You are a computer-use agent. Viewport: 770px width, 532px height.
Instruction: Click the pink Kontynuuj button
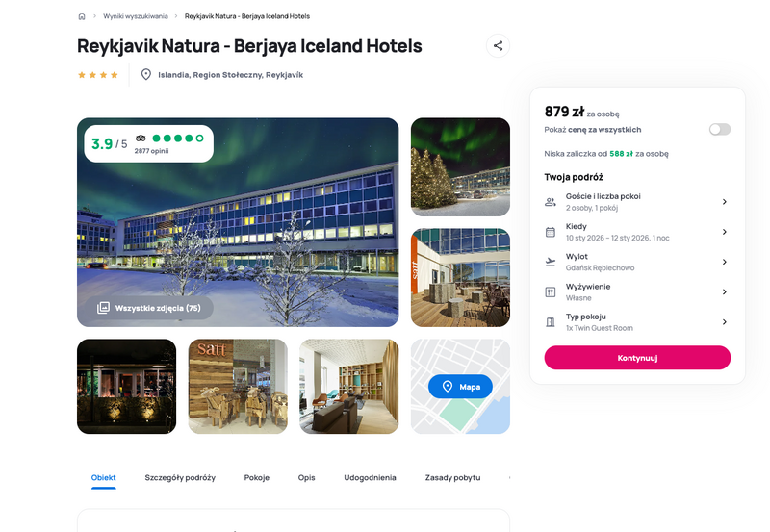click(637, 358)
